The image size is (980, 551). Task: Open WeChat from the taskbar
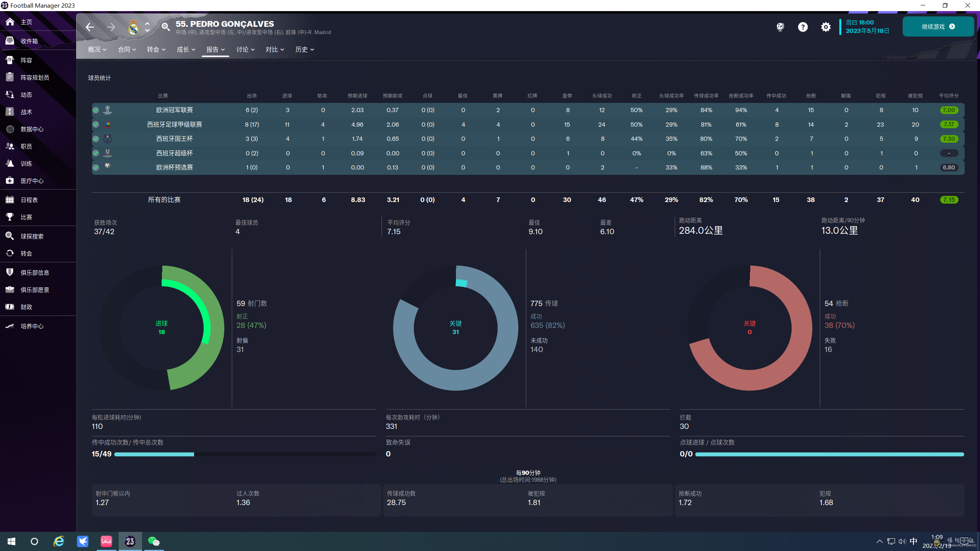[x=154, y=541]
